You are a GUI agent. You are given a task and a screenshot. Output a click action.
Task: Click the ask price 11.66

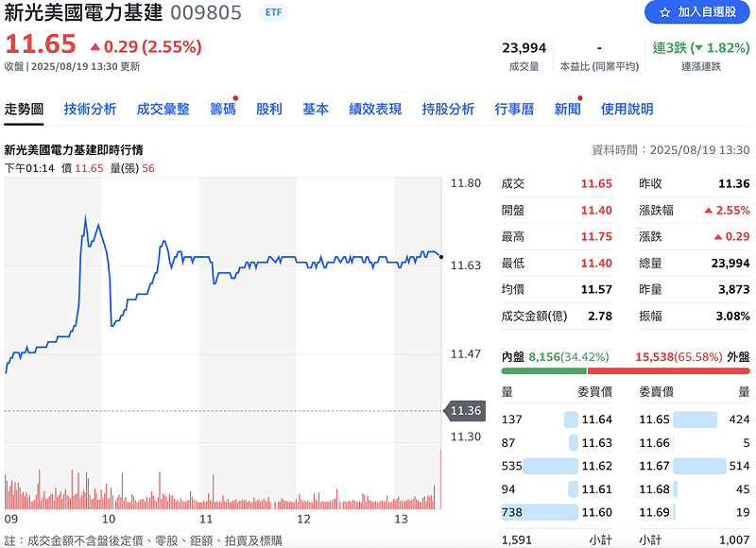[x=654, y=442]
